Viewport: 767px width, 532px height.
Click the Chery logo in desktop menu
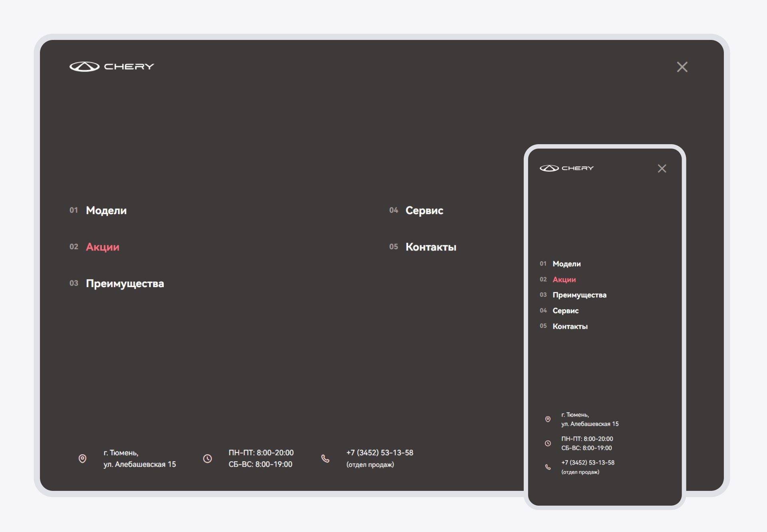point(111,67)
